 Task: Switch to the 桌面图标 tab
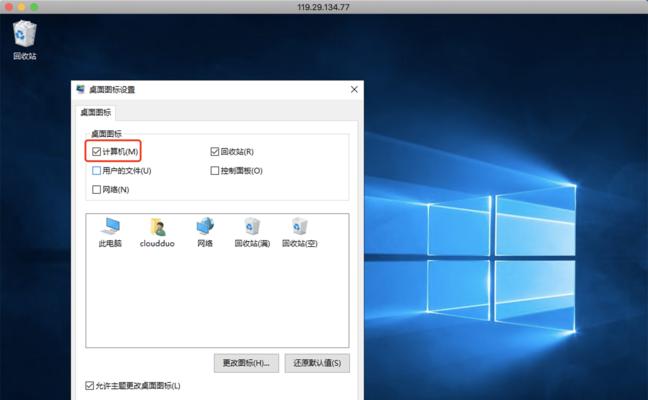[x=95, y=112]
